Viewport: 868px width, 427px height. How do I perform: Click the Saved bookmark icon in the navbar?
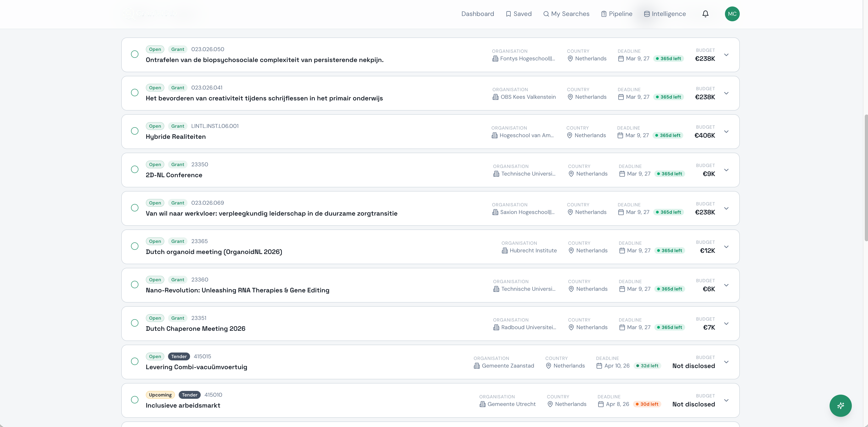509,14
